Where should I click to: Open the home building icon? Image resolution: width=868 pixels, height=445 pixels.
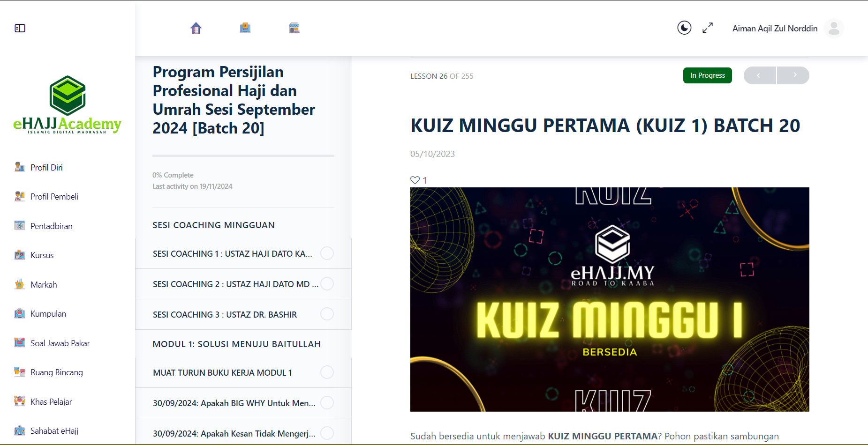[x=196, y=28]
